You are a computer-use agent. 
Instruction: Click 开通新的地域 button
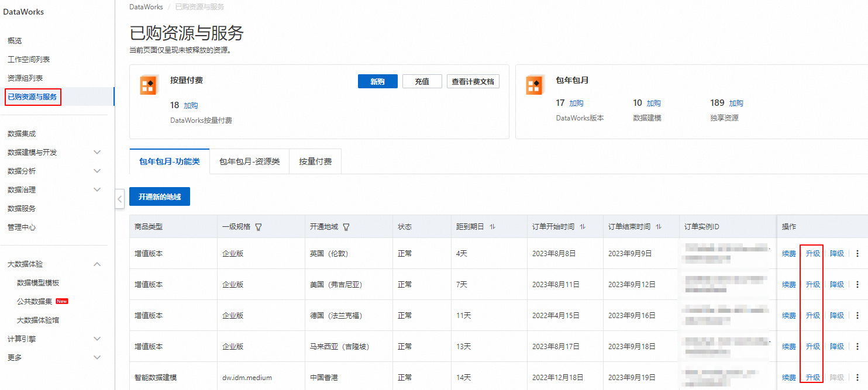[160, 197]
